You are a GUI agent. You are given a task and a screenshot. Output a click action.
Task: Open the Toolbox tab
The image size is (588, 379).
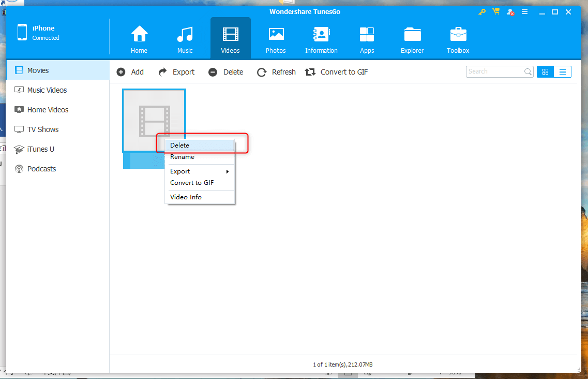(x=458, y=39)
